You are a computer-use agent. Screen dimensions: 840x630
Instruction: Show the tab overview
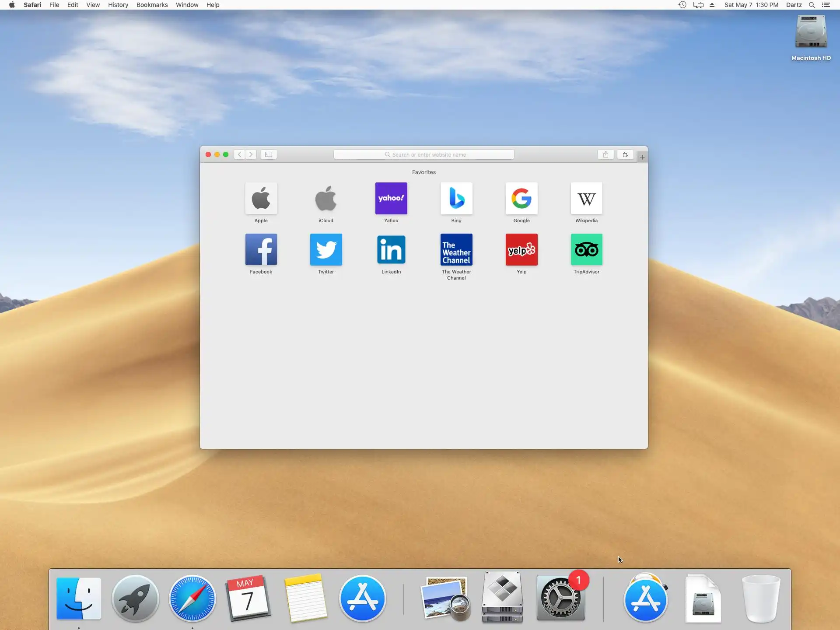pyautogui.click(x=625, y=154)
